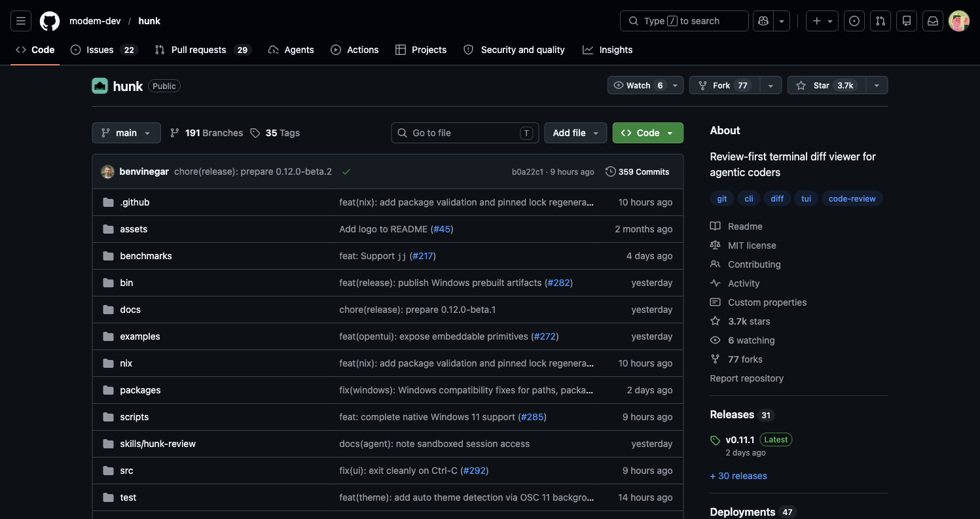Viewport: 980px width, 519px height.
Task: Click Report repository link
Action: [746, 378]
